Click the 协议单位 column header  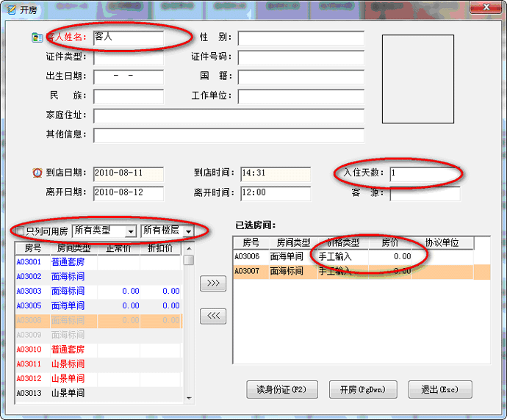442,242
